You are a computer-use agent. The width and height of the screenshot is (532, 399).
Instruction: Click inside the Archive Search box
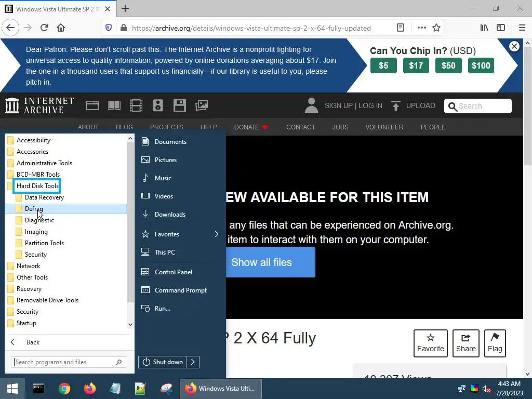coord(478,106)
